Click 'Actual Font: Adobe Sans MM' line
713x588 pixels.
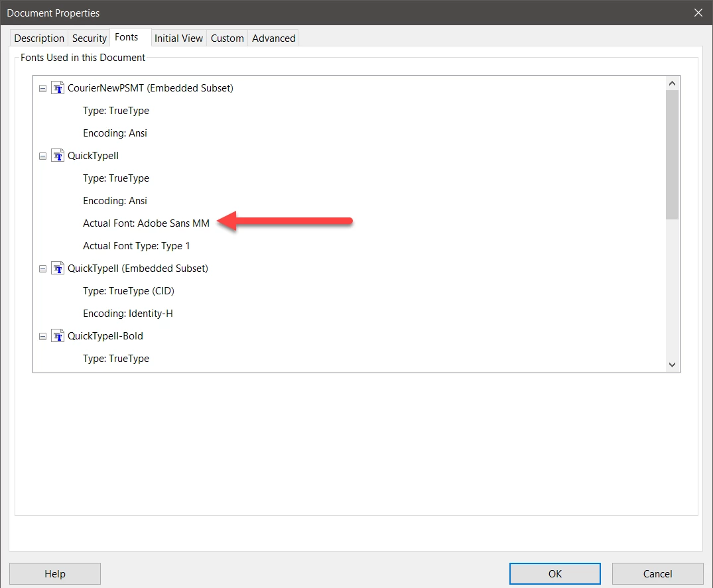(146, 223)
